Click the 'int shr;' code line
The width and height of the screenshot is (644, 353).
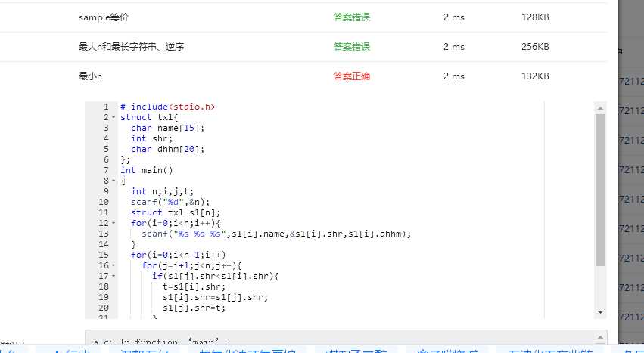[x=151, y=139]
